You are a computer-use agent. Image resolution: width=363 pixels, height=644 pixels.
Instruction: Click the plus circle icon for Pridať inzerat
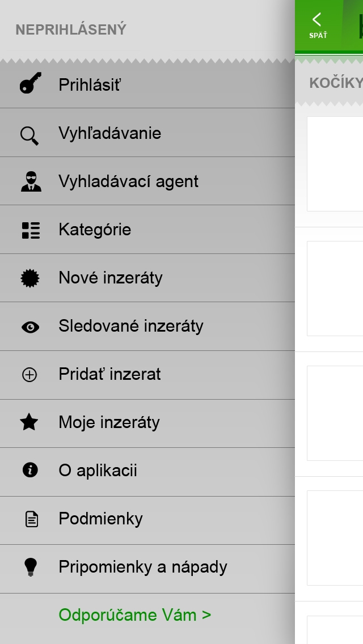[29, 375]
